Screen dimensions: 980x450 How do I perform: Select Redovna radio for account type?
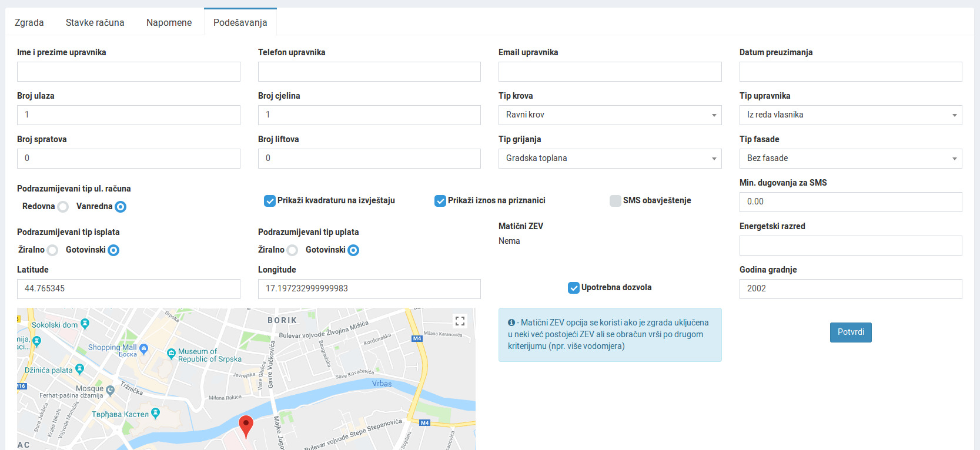tap(63, 207)
